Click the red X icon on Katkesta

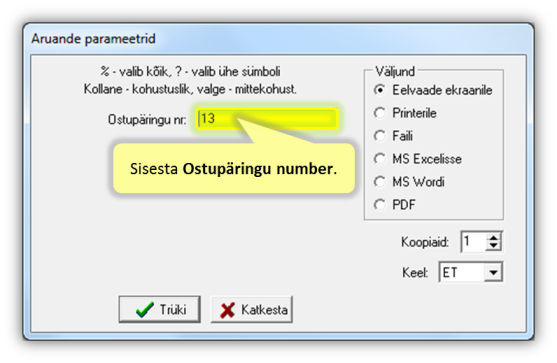click(x=227, y=310)
